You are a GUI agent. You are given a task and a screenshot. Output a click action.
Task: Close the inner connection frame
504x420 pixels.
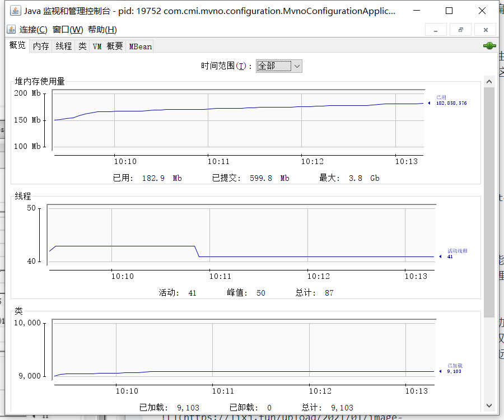(485, 30)
